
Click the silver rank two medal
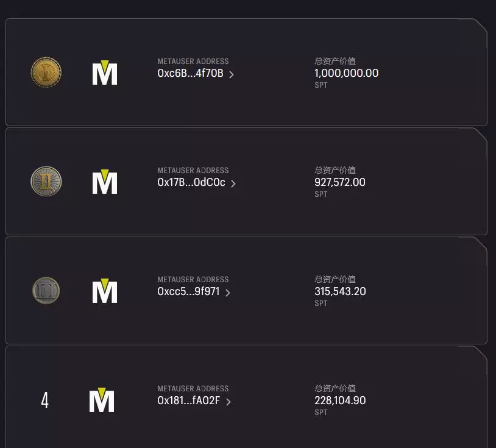coord(46,182)
